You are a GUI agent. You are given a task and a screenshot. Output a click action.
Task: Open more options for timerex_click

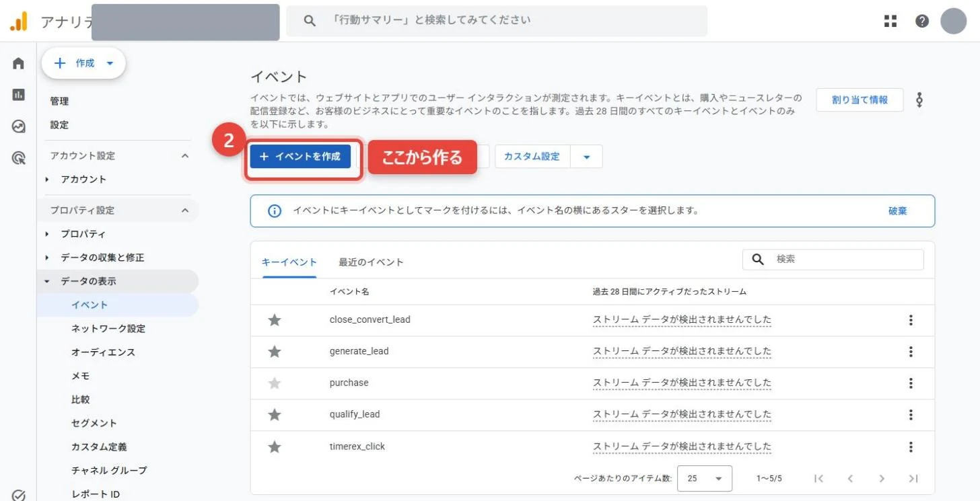911,447
